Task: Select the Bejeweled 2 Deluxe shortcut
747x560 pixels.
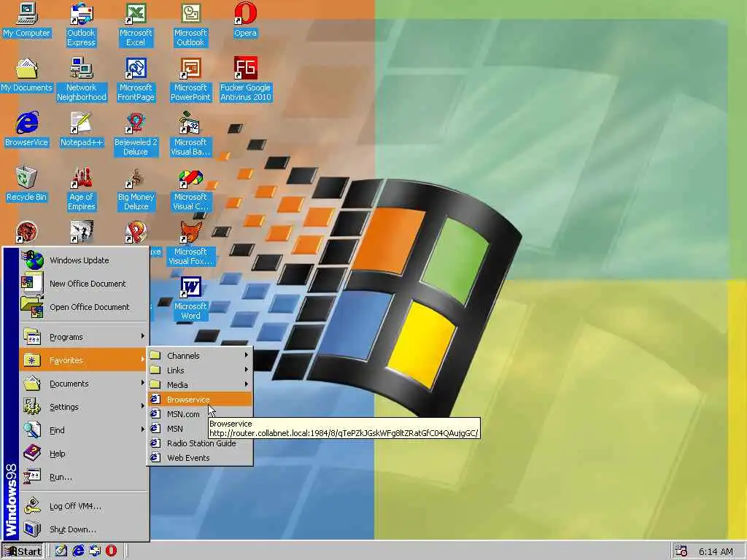Action: pos(136,134)
